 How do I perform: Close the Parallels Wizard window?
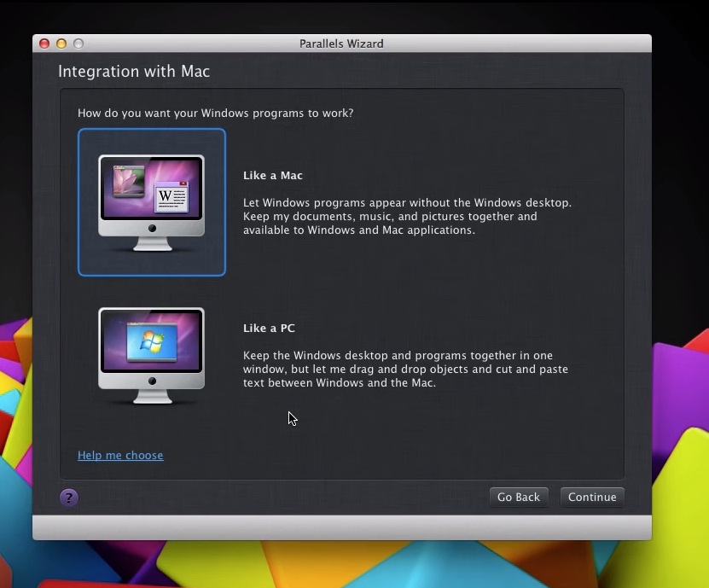(x=44, y=44)
